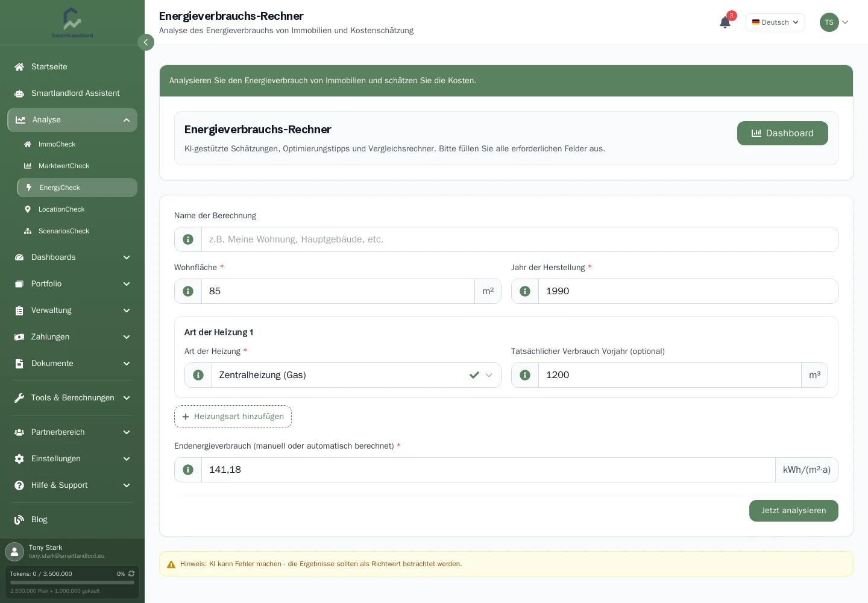Open Art der Heizung dropdown
The width and height of the screenshot is (868, 603).
pyautogui.click(x=356, y=375)
